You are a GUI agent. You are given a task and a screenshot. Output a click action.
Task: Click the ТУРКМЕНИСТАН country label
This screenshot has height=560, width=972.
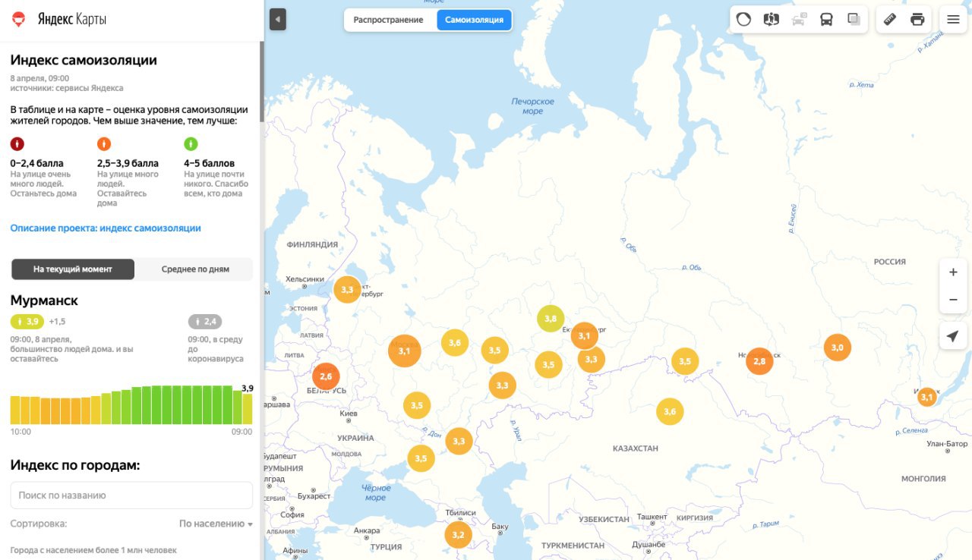[x=573, y=546]
